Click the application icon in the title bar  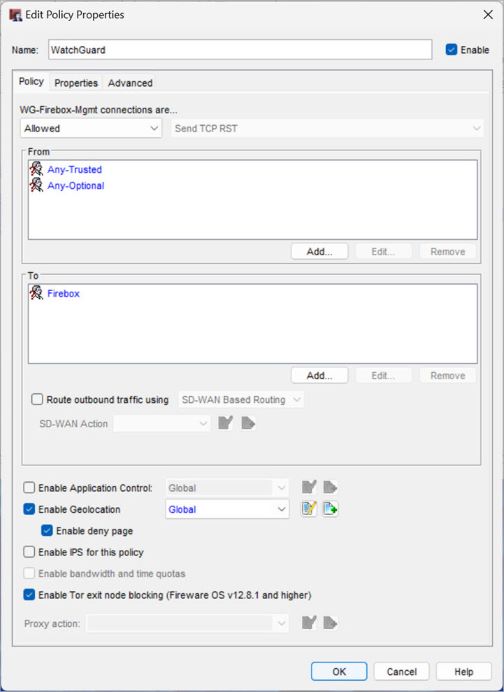[x=15, y=15]
